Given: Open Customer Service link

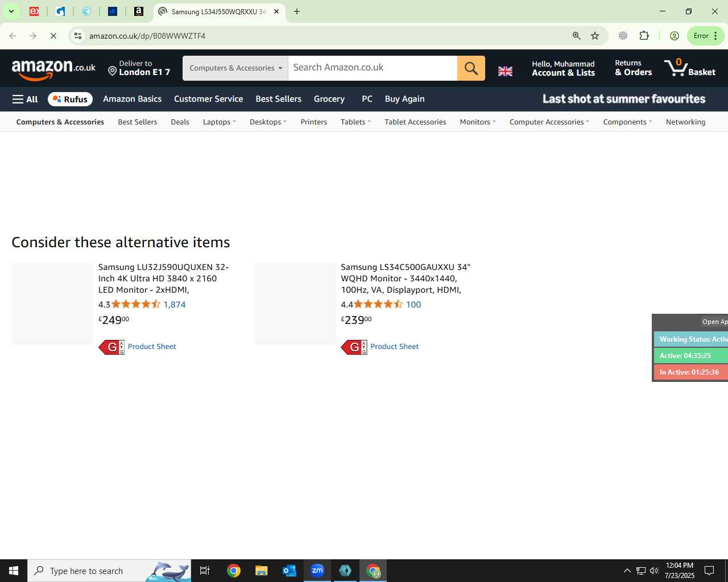Looking at the screenshot, I should pos(208,99).
